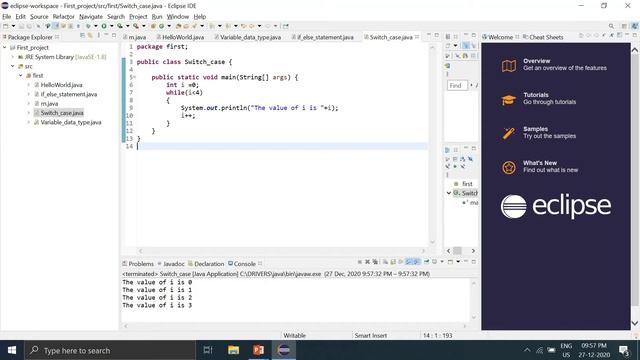The image size is (640, 360).
Task: Minimize the Console view
Action: tap(466, 262)
